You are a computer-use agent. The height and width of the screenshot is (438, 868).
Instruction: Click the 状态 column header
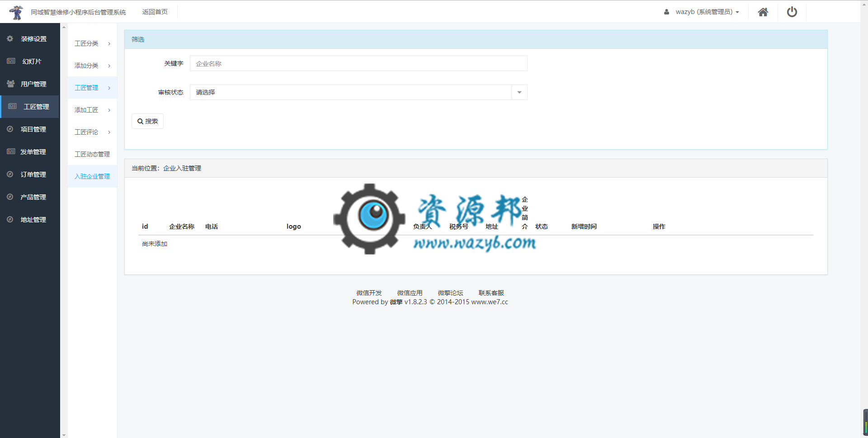coord(542,226)
